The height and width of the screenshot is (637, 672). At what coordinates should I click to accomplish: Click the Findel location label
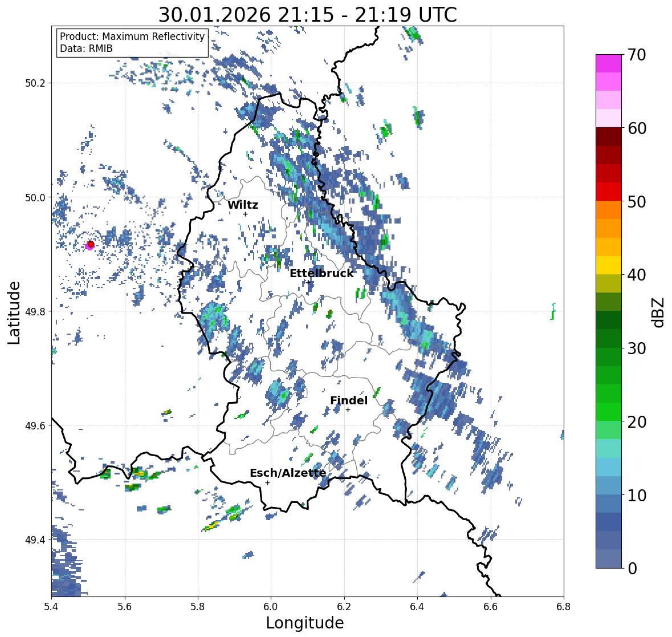[x=349, y=400]
